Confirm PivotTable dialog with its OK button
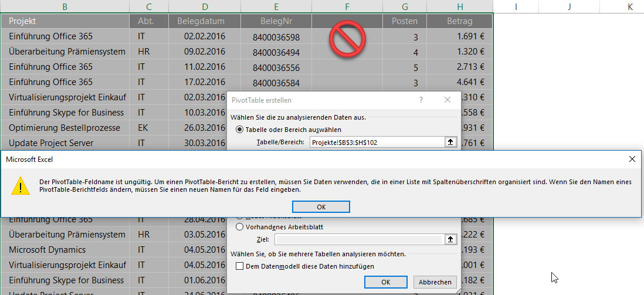 click(385, 282)
